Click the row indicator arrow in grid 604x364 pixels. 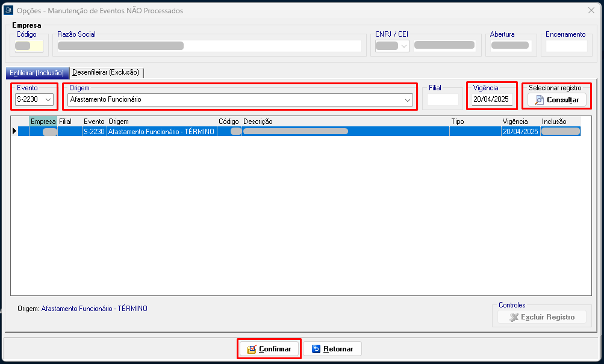[14, 131]
